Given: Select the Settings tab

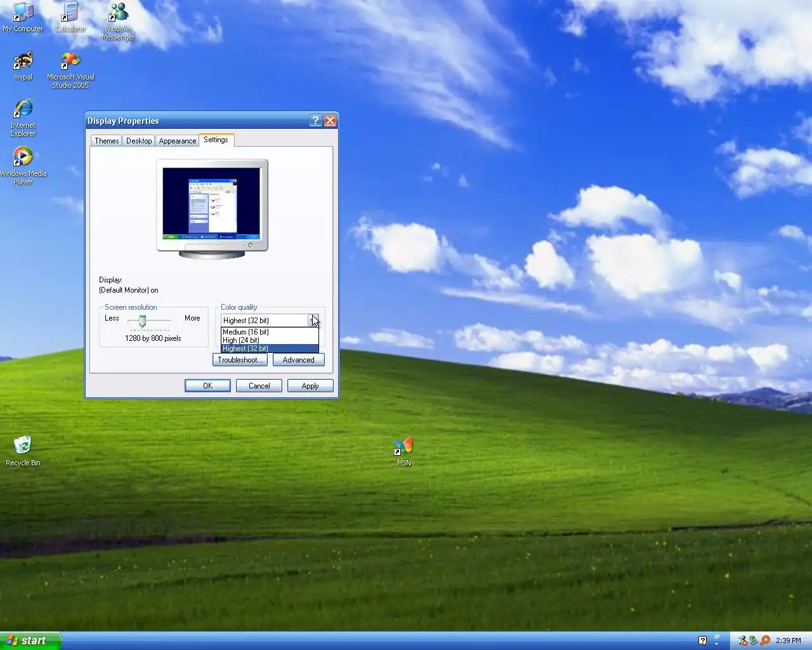Looking at the screenshot, I should pyautogui.click(x=216, y=140).
